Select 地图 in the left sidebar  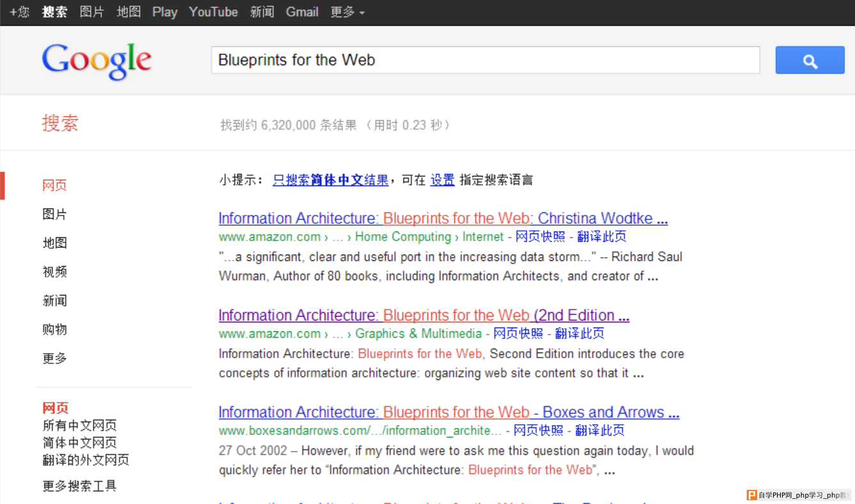click(54, 243)
